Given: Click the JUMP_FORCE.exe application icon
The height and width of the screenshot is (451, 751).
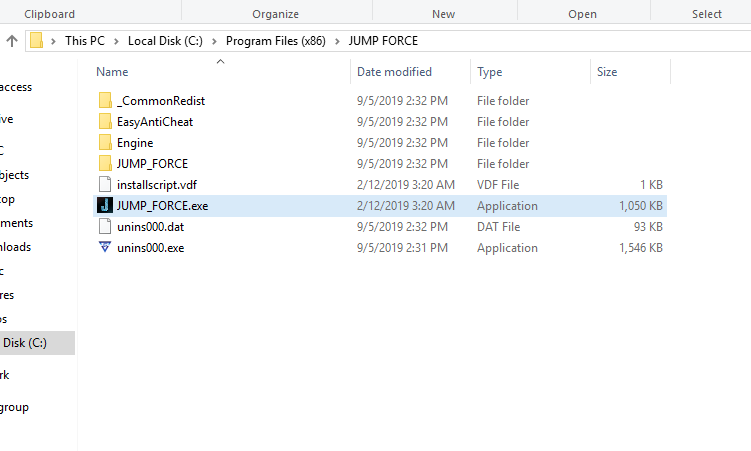Looking at the screenshot, I should (x=105, y=205).
